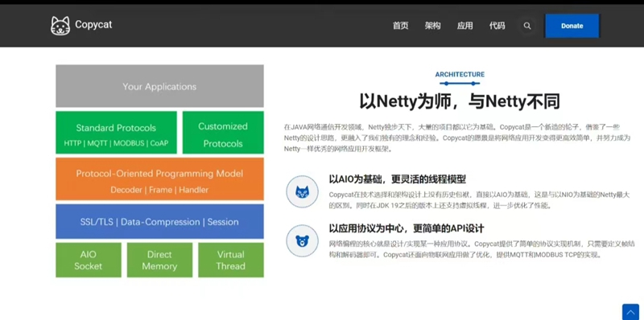Click the Copycat brand name text
Image resolution: width=644 pixels, height=320 pixels.
point(93,25)
